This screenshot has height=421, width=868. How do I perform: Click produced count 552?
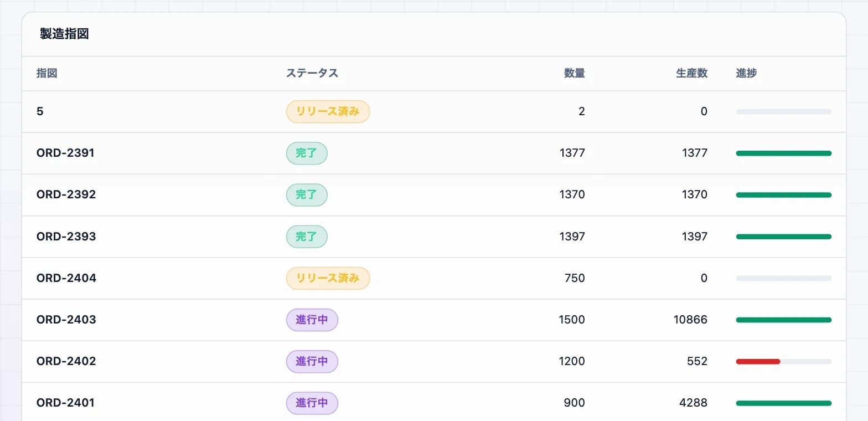click(x=697, y=361)
